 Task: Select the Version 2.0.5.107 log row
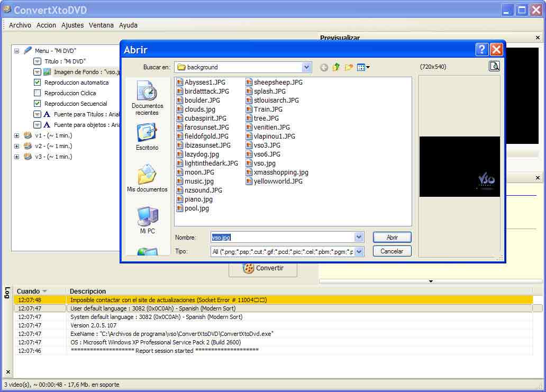coord(274,325)
